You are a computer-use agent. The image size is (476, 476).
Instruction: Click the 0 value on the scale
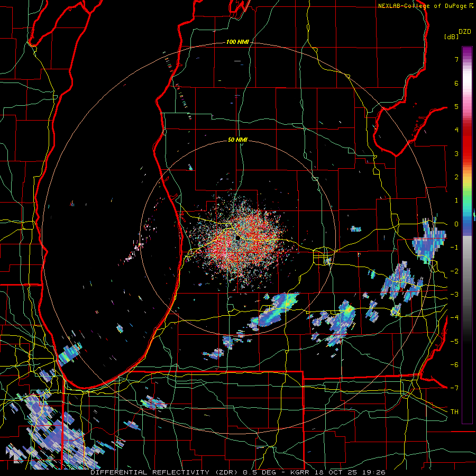click(456, 224)
